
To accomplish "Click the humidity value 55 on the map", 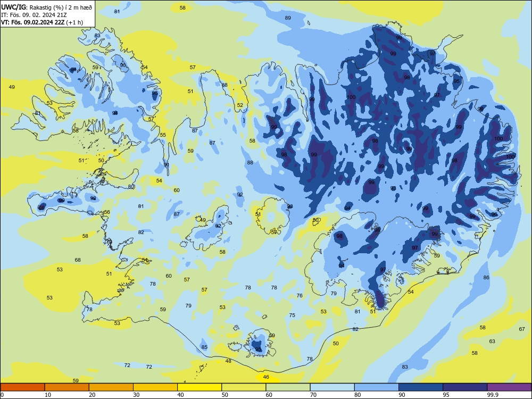I will pyautogui.click(x=163, y=135).
